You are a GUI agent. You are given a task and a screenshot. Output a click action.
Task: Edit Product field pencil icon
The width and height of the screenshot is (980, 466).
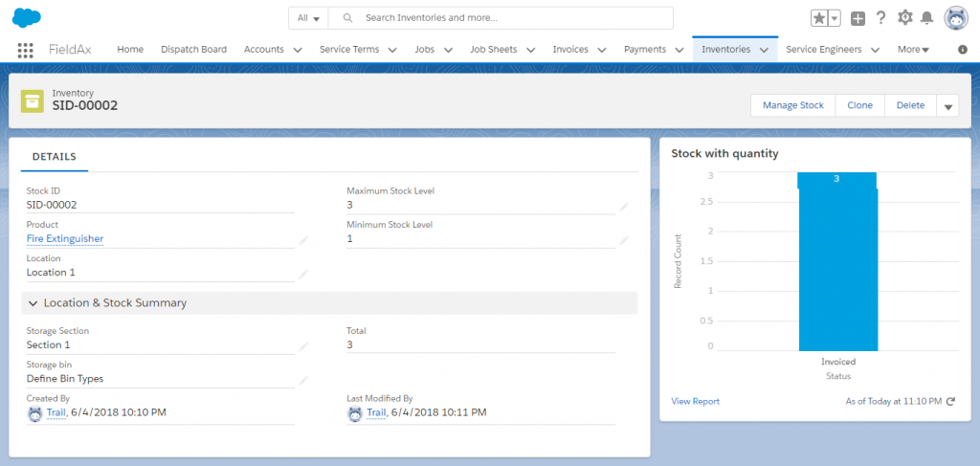point(303,240)
